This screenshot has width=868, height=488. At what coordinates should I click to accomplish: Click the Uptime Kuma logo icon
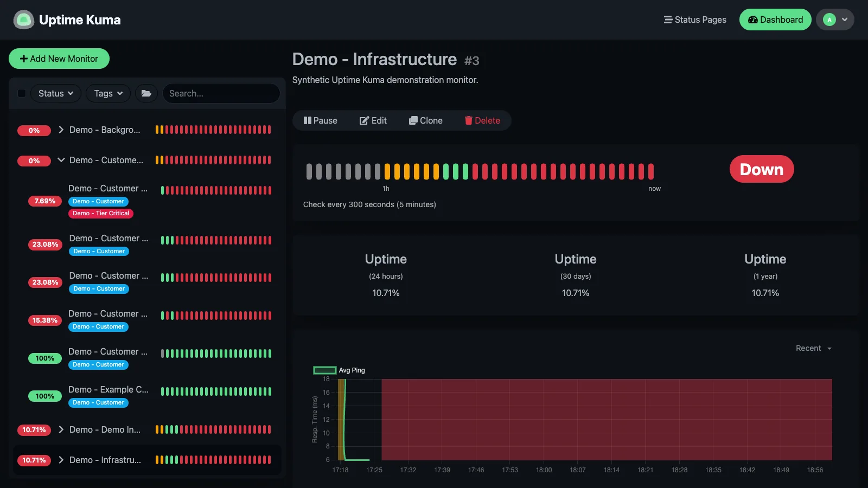coord(23,20)
